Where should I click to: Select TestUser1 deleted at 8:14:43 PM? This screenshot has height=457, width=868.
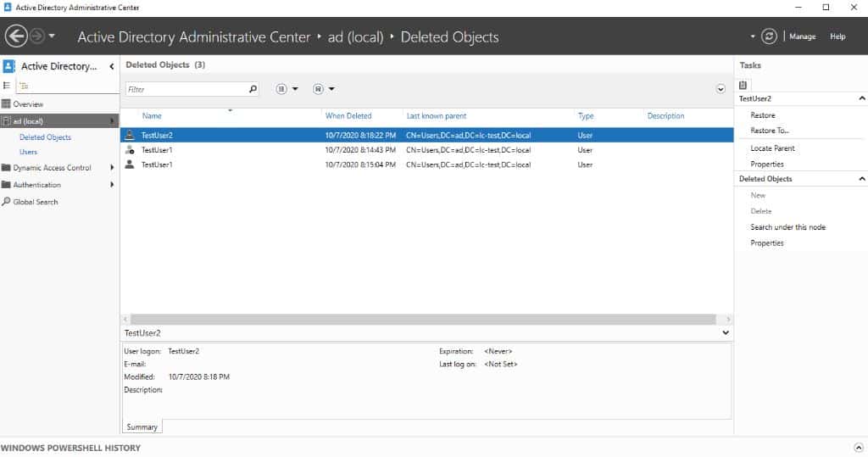tap(427, 150)
